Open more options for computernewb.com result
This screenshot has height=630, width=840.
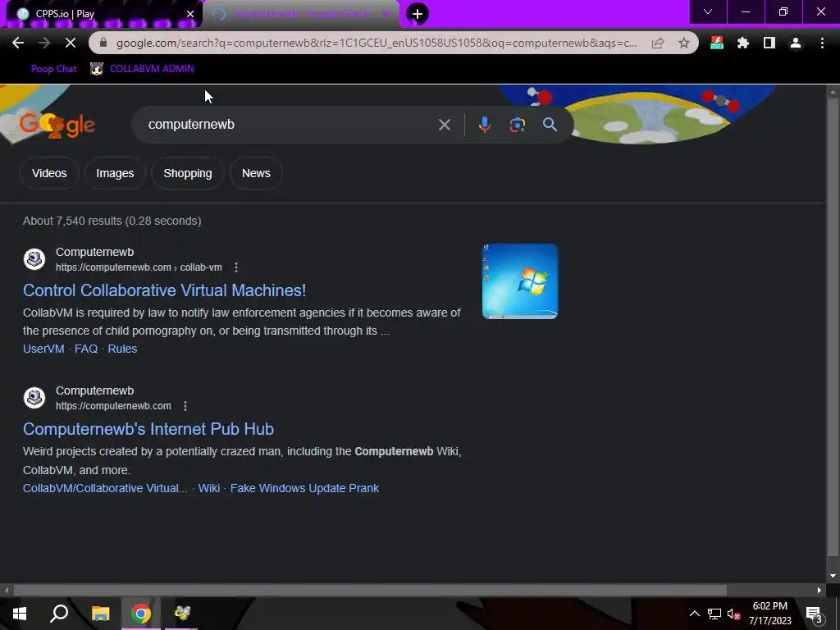pyautogui.click(x=185, y=406)
